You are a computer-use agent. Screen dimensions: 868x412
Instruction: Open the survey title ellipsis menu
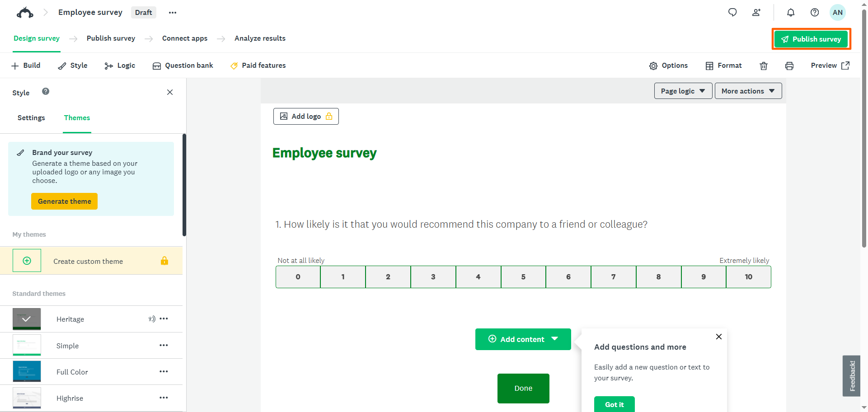[x=173, y=13]
